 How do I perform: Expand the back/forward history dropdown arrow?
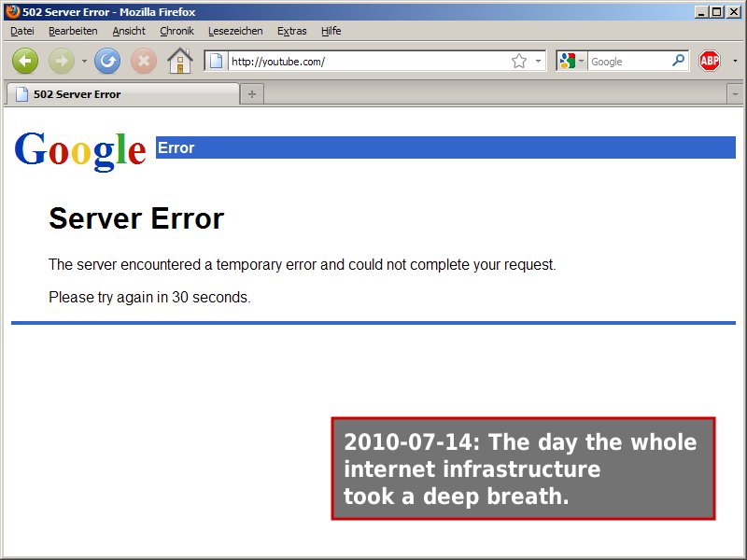[84, 62]
